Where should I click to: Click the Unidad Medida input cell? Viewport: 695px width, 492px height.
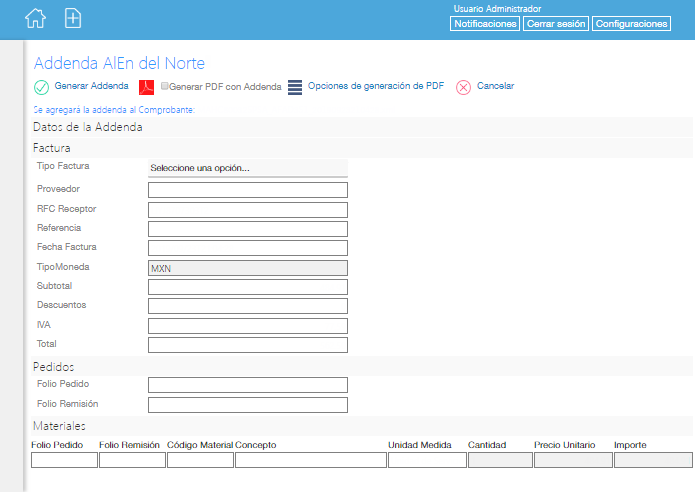(427, 460)
